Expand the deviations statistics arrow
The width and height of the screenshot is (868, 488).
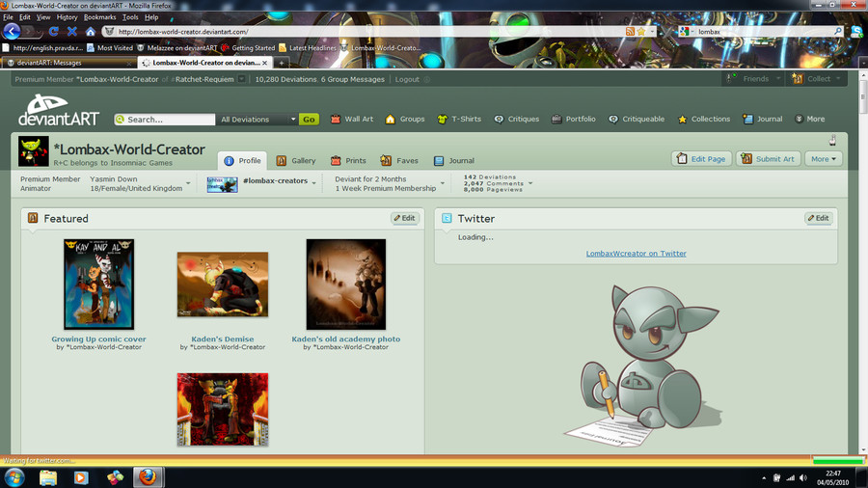(530, 183)
